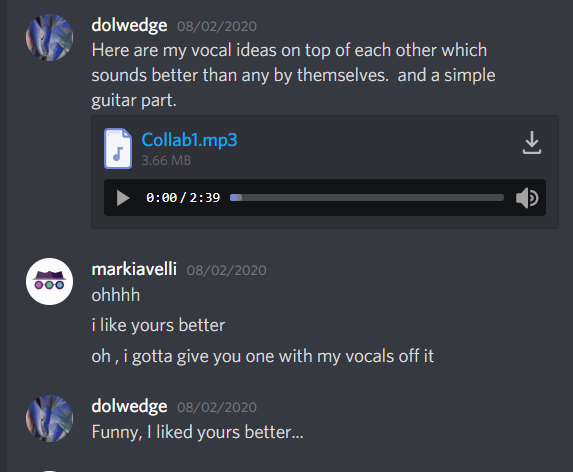
Task: Click the timestamp next to markiavelli
Action: click(227, 270)
